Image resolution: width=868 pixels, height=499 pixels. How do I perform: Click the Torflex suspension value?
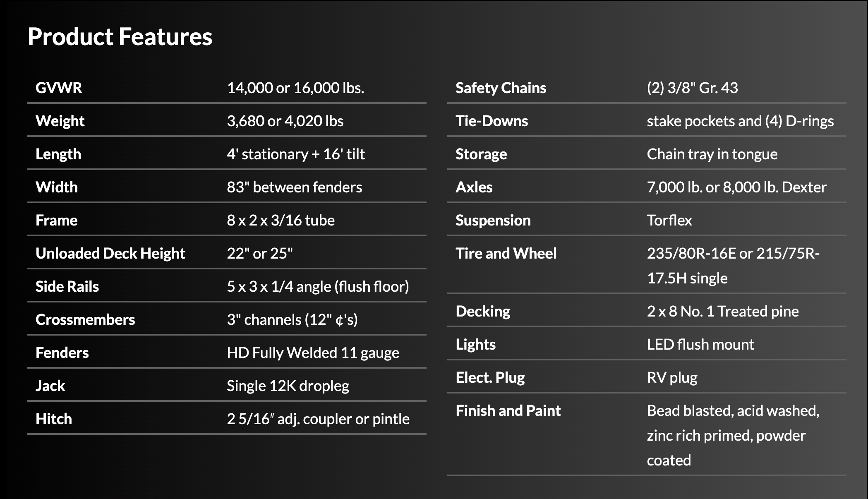point(669,220)
